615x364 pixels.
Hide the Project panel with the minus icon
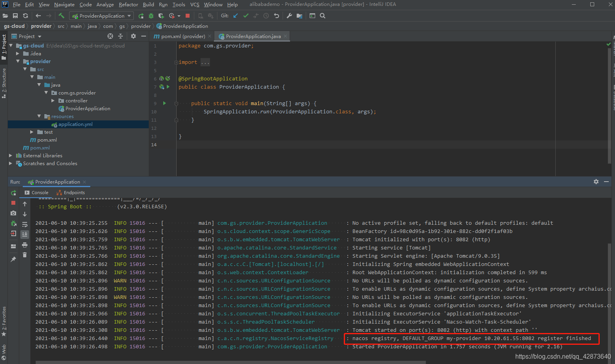144,36
